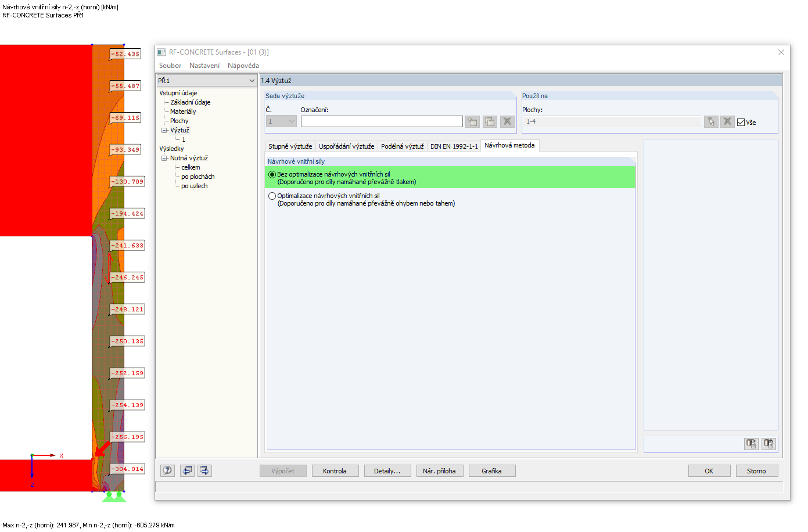Click the Nár. příloha button
Image resolution: width=808 pixels, height=532 pixels.
(440, 471)
